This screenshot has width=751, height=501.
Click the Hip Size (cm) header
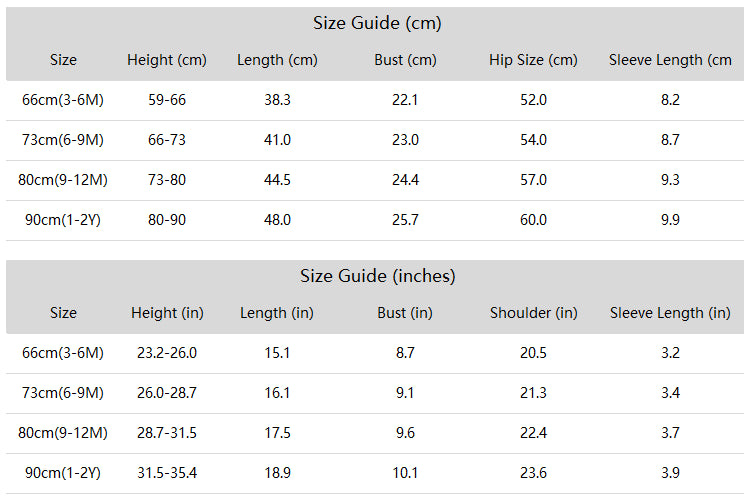click(x=533, y=60)
